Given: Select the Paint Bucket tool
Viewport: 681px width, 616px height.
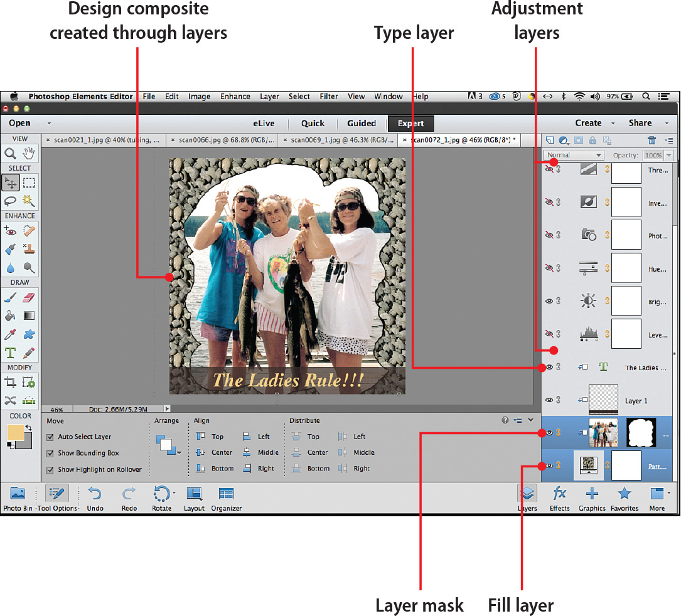Looking at the screenshot, I should (11, 316).
